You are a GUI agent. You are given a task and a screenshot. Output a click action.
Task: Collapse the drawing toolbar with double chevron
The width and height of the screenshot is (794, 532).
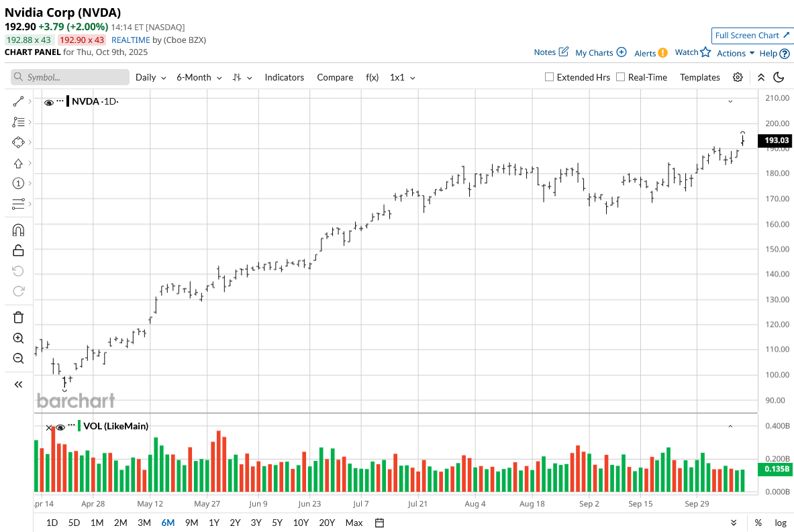(x=18, y=384)
